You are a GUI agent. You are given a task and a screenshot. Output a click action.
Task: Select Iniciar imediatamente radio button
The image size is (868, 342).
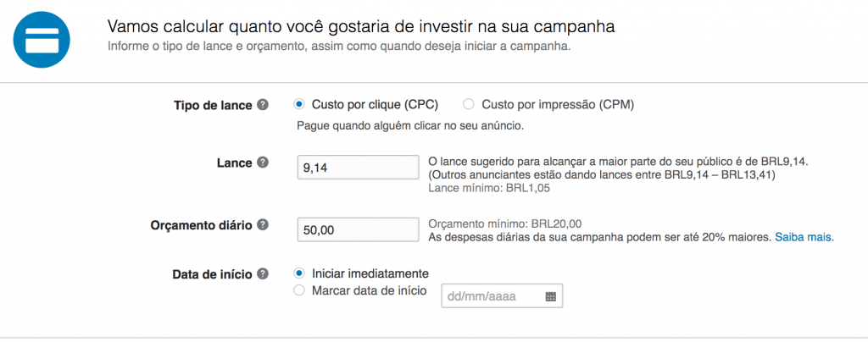tap(298, 273)
